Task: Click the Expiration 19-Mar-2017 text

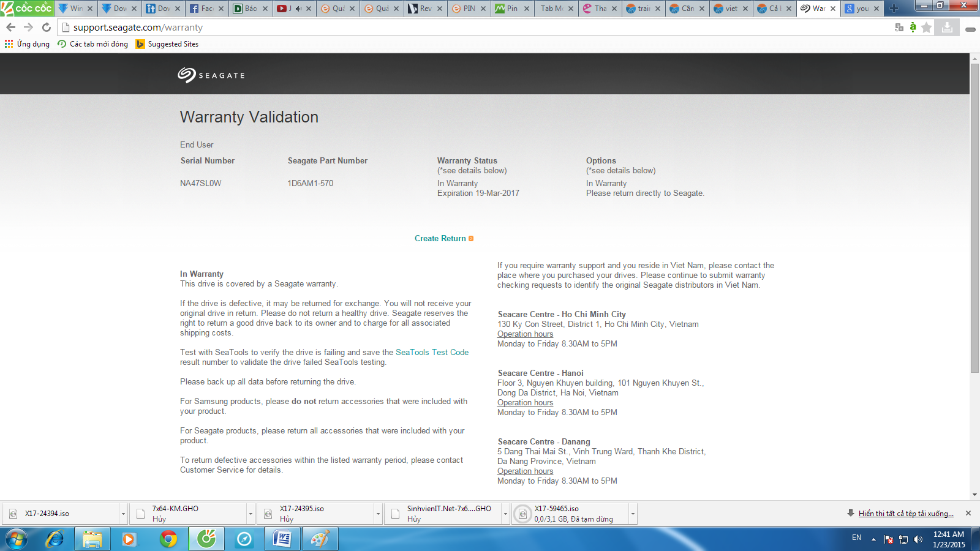Action: coord(478,193)
